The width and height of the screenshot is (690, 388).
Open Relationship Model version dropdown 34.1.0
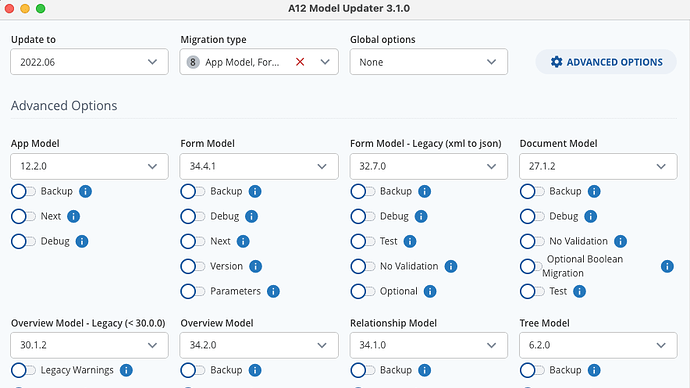tap(429, 345)
